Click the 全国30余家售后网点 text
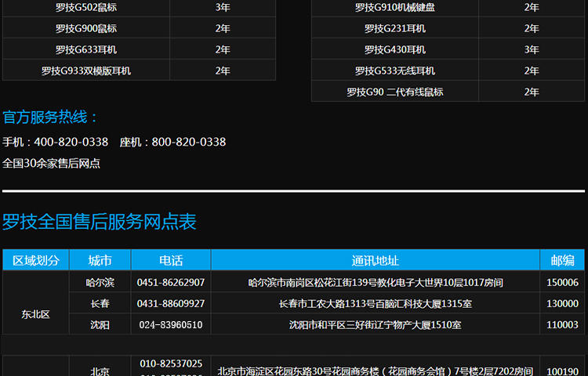The image size is (588, 376). (52, 164)
